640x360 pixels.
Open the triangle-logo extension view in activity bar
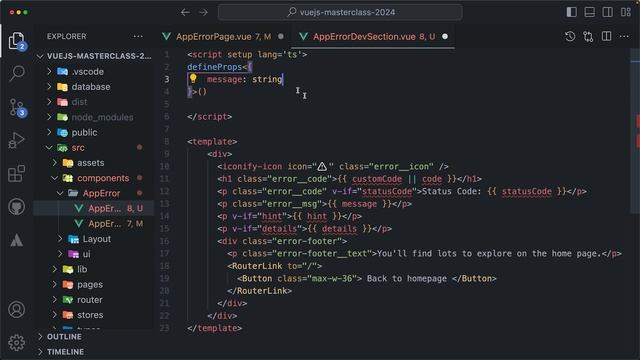[16, 240]
